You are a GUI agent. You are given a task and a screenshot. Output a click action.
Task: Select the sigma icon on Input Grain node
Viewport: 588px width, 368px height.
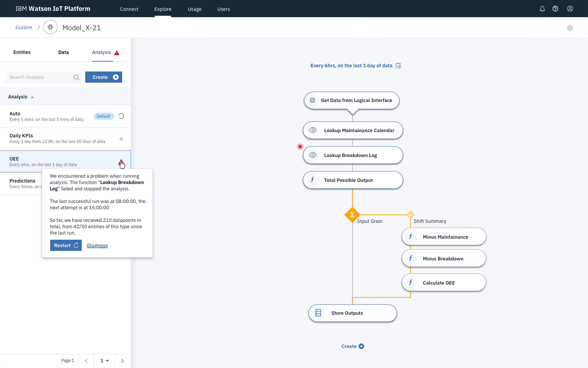(x=352, y=215)
